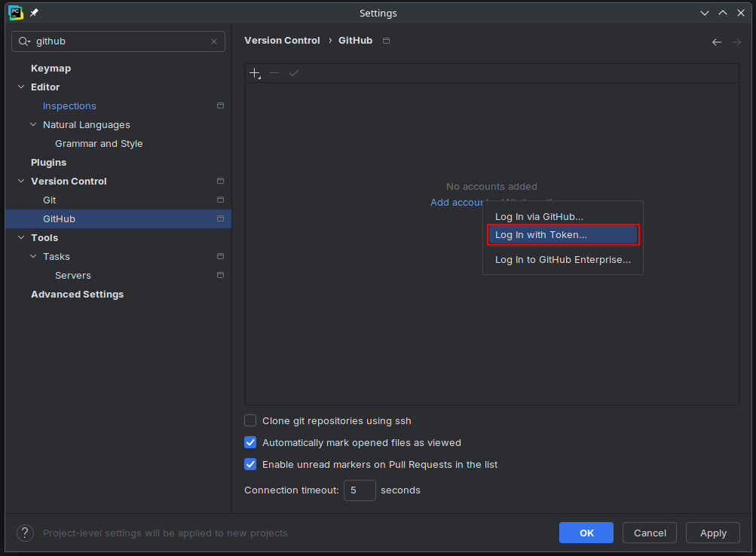
Task: Click the Add account link
Action: pos(458,202)
